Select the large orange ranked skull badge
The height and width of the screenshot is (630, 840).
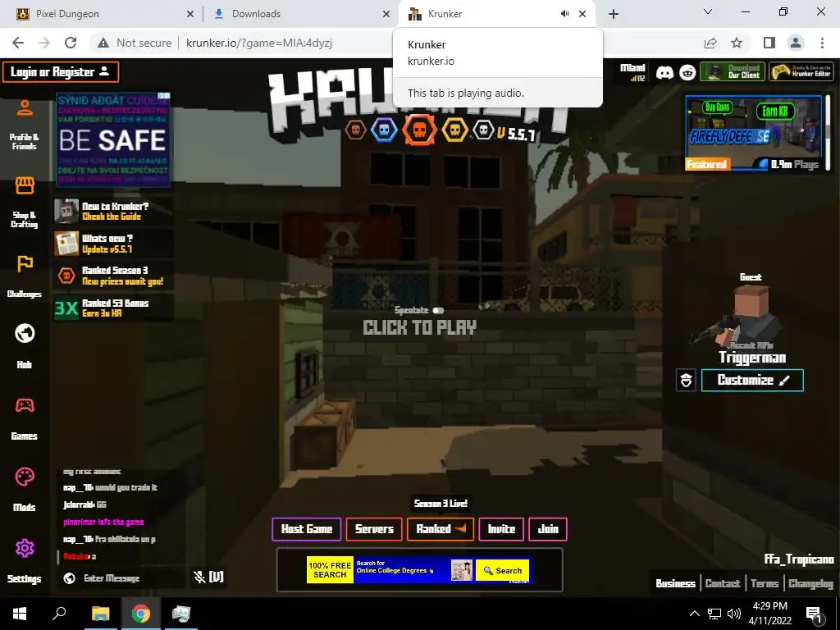(419, 130)
